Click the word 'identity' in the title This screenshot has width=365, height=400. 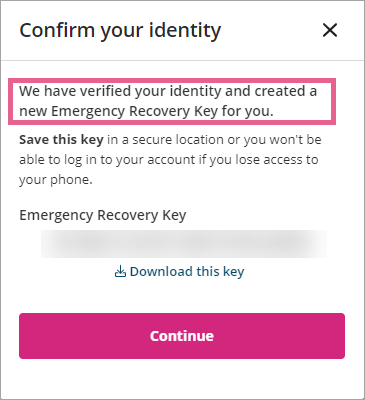[x=185, y=31]
